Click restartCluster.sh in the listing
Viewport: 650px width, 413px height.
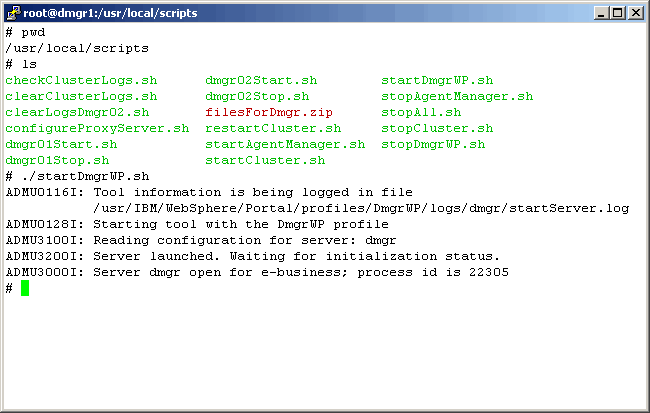pos(273,128)
